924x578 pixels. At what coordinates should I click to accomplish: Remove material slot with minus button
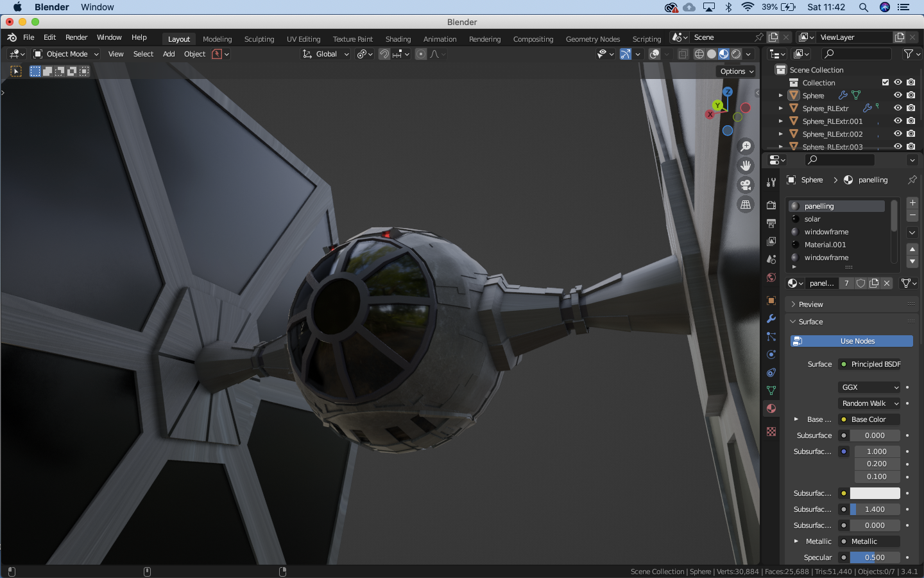point(912,215)
